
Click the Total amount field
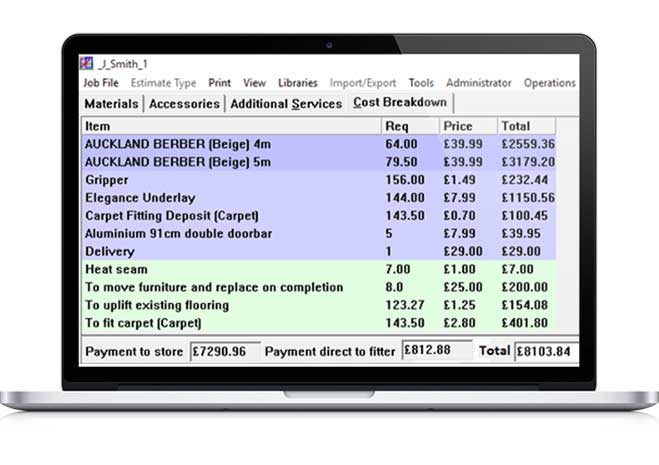tap(545, 352)
